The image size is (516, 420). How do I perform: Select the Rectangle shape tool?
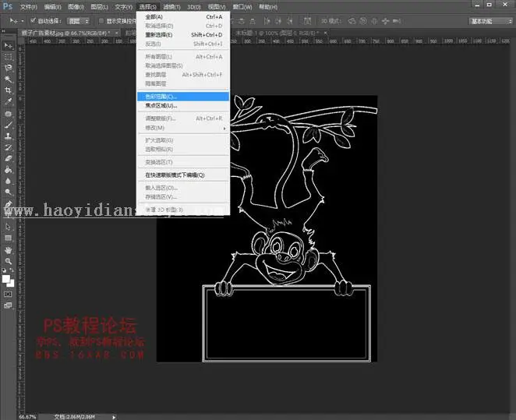click(x=9, y=238)
